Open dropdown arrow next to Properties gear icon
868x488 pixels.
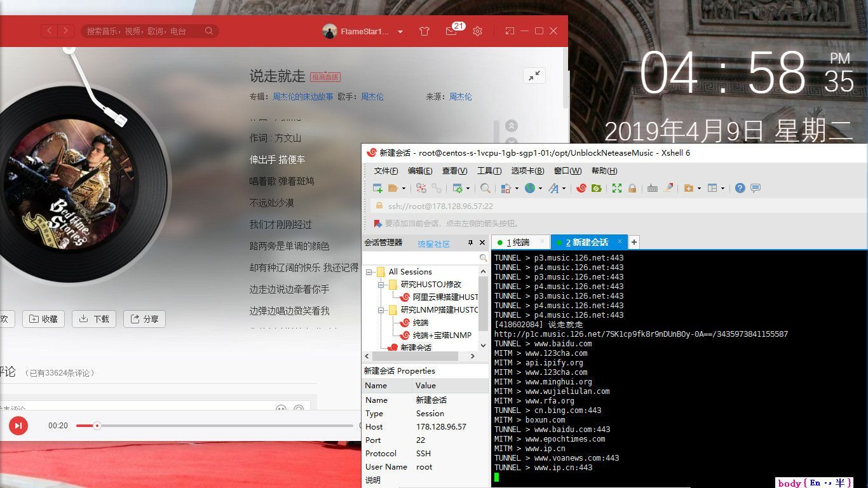tap(468, 189)
